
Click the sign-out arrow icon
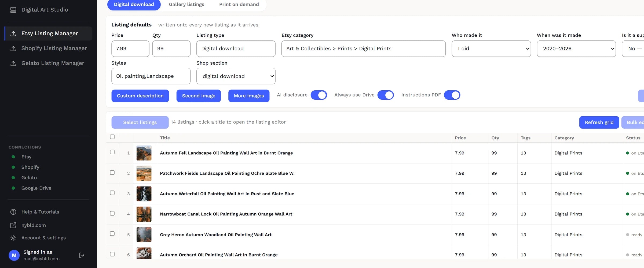pos(82,255)
